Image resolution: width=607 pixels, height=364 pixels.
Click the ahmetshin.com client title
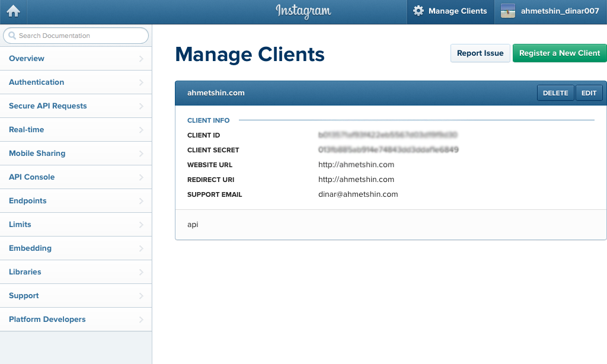pyautogui.click(x=216, y=93)
